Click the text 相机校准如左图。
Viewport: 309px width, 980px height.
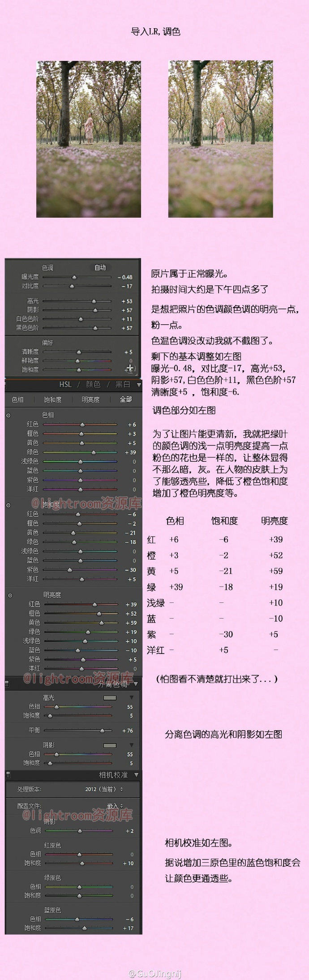(x=199, y=842)
